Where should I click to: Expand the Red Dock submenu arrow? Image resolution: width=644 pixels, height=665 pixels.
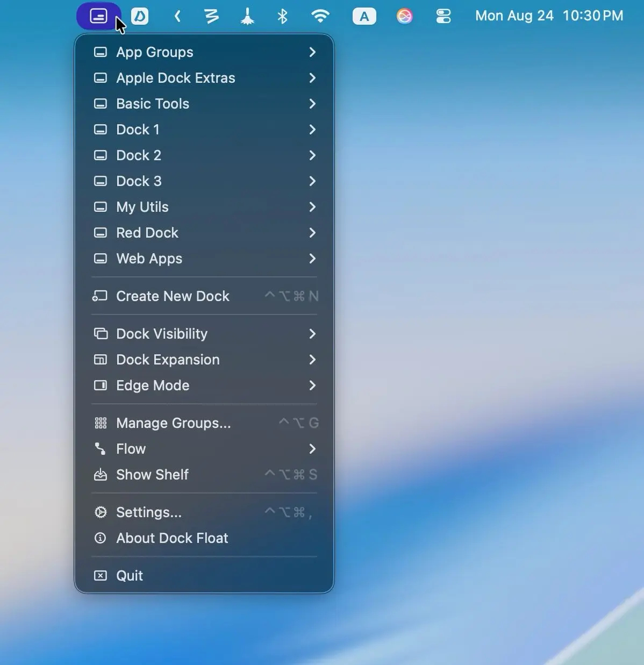click(x=312, y=233)
